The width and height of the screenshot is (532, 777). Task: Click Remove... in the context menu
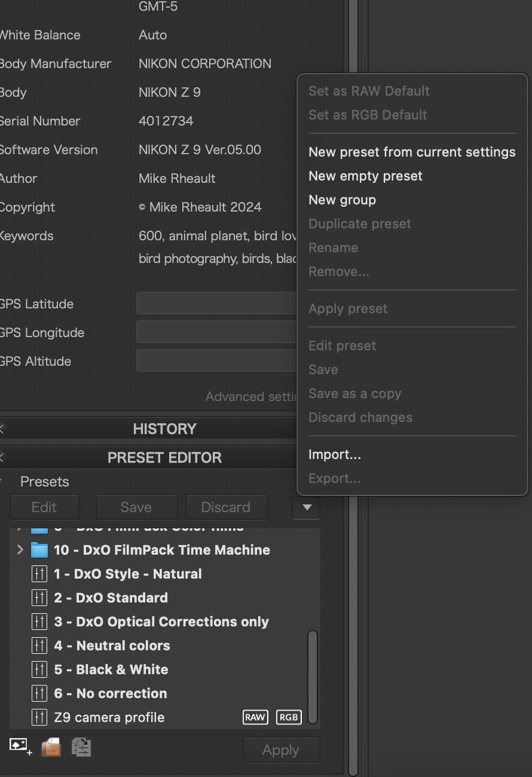click(339, 271)
